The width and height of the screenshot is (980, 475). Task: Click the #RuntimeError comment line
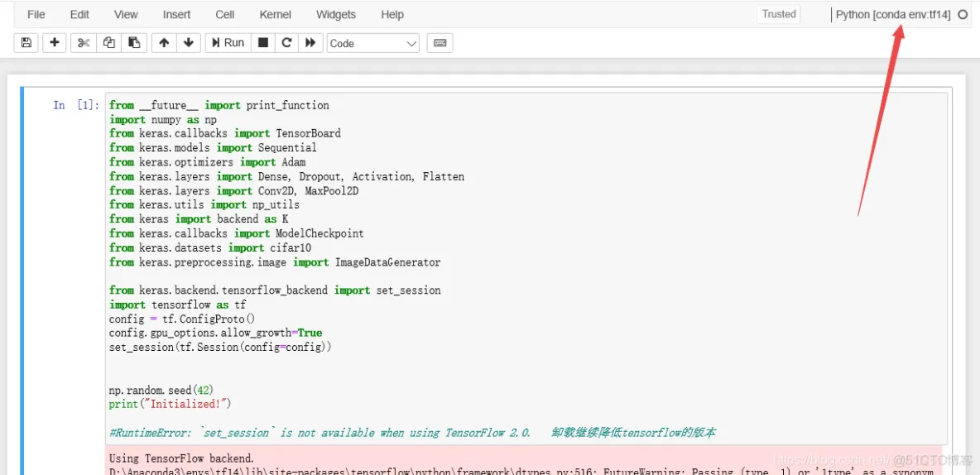pyautogui.click(x=412, y=433)
